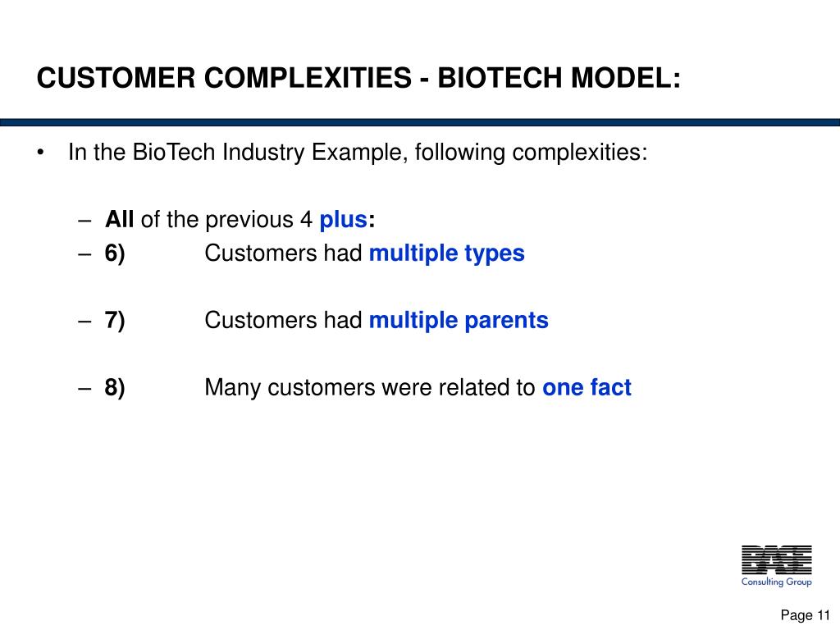Click 'Customers had' text in item 6
Image resolution: width=840 pixels, height=630 pixels.
tap(283, 253)
